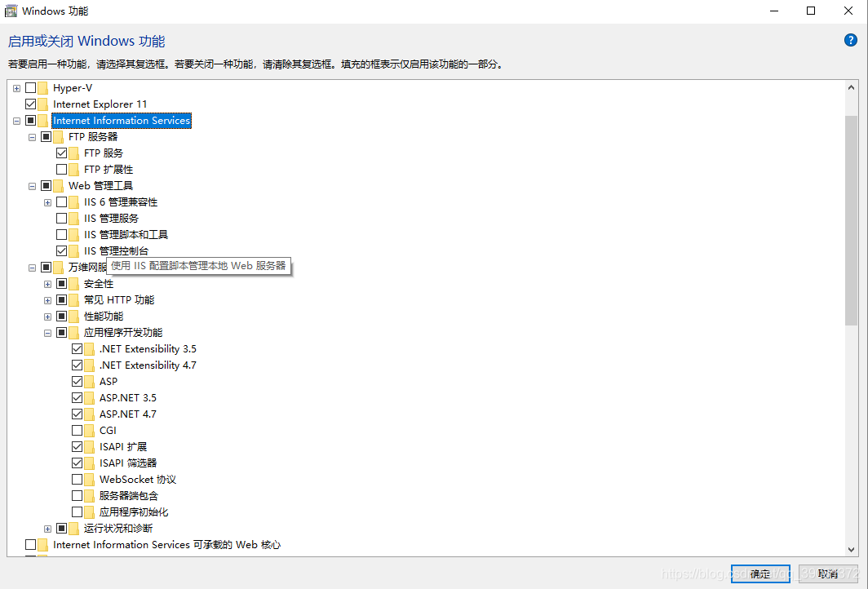Toggle 安全性 checkbox

click(61, 283)
